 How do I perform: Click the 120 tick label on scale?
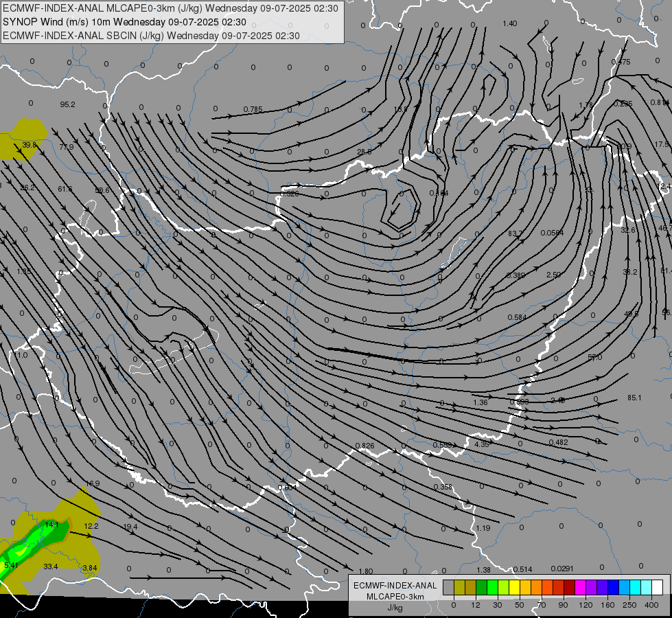(x=586, y=605)
